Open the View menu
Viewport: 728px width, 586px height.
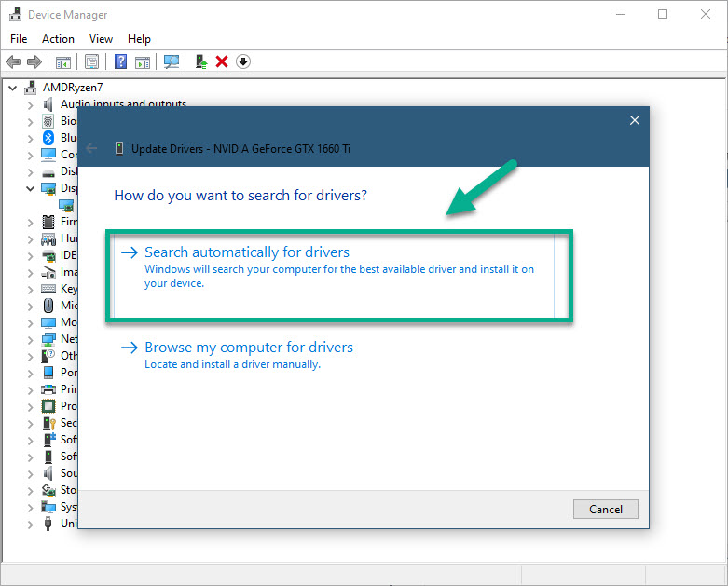pos(101,39)
